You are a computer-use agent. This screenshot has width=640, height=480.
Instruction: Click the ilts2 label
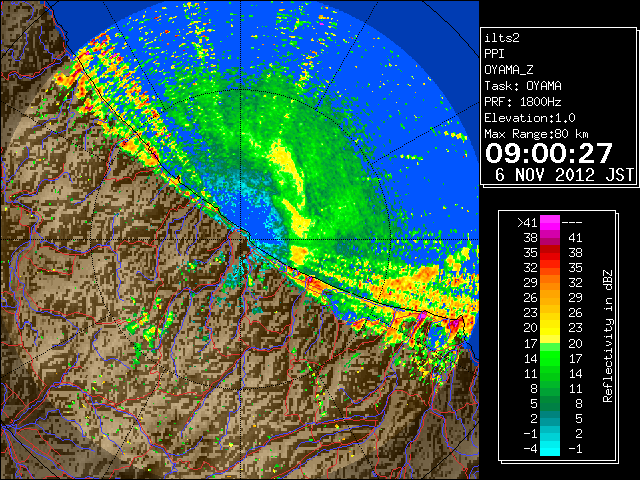coord(502,38)
